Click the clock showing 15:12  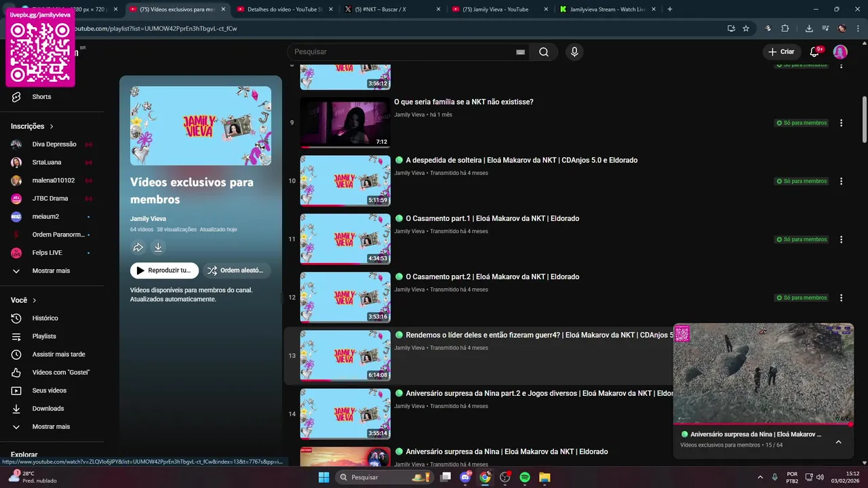pos(847,477)
